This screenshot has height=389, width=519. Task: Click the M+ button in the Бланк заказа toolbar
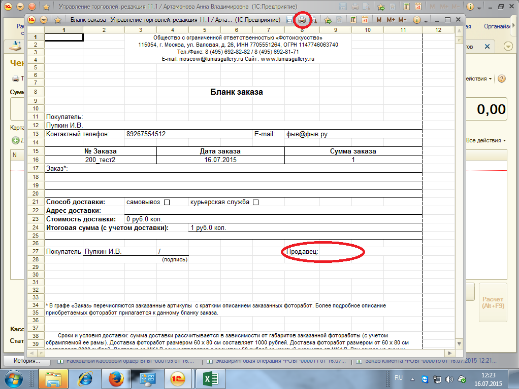[x=391, y=20]
